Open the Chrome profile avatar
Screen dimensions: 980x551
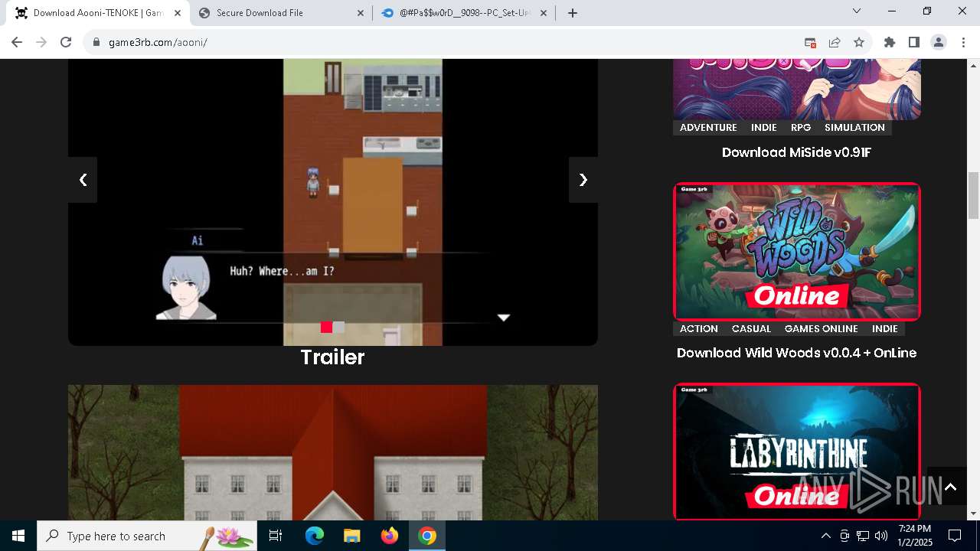(x=938, y=42)
